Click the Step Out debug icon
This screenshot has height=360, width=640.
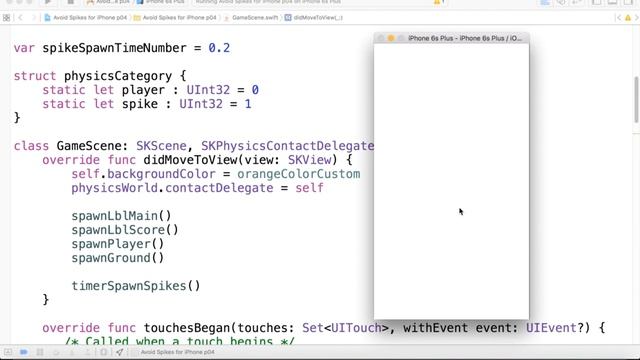coord(87,352)
